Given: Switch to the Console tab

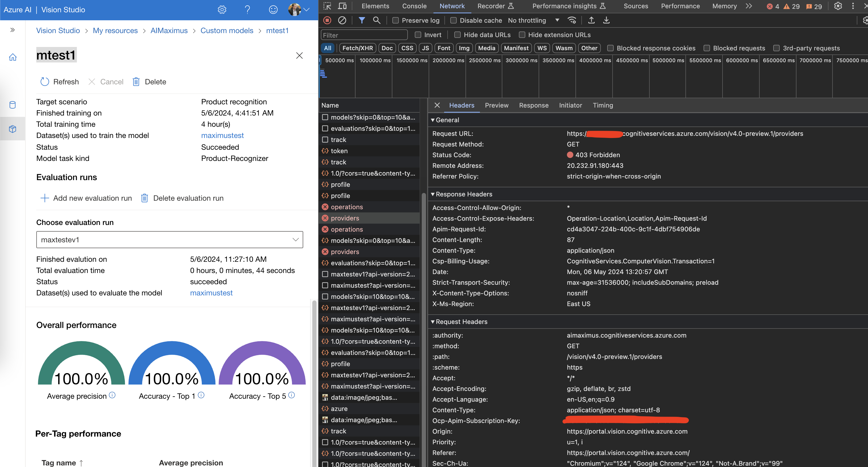Looking at the screenshot, I should (x=414, y=6).
